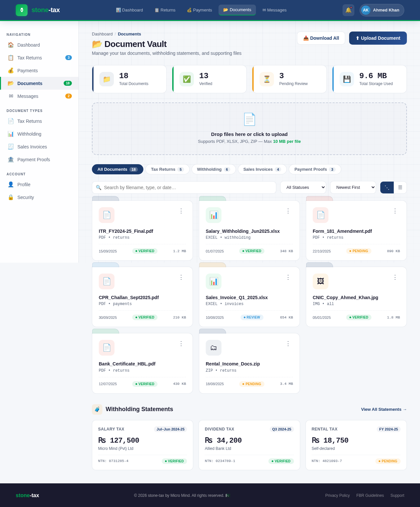Expand options for Rental_Income_Docs.zip
420x507 pixels.
pos(288,344)
